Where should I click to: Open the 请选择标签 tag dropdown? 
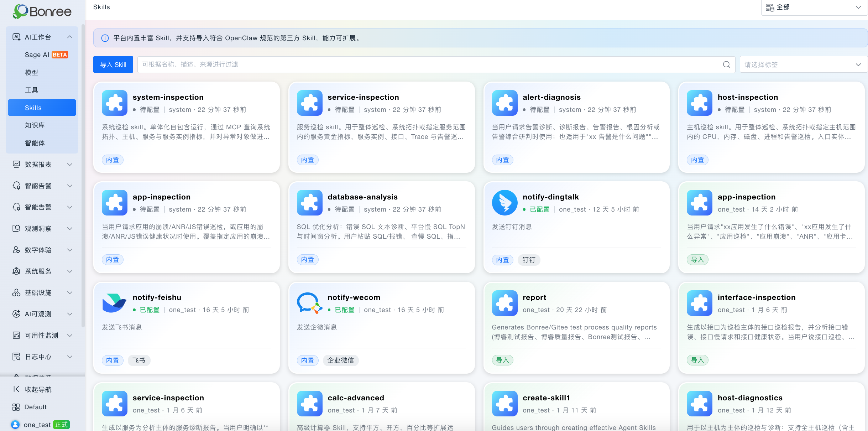click(x=804, y=64)
